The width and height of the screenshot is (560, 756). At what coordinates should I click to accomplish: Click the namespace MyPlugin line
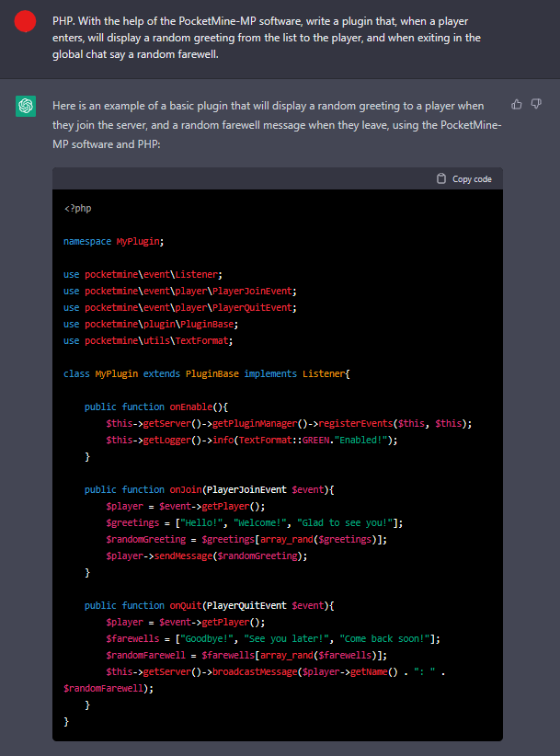coord(113,241)
